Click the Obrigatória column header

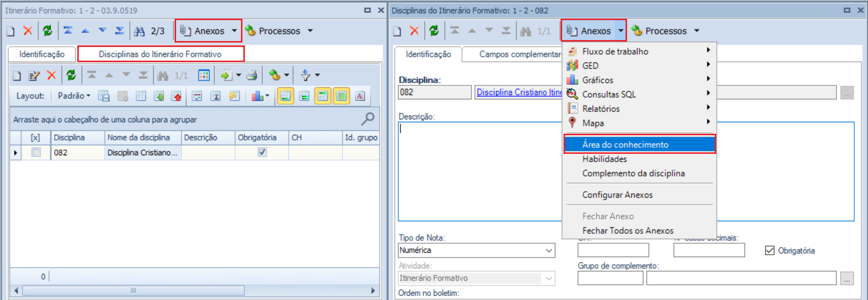click(x=261, y=138)
